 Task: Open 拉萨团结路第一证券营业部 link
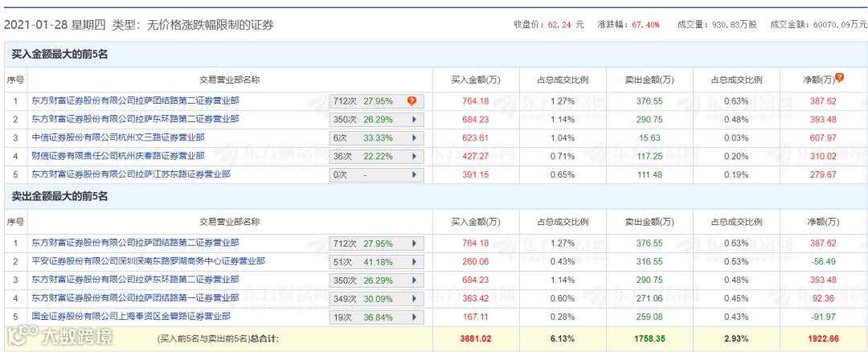(135, 298)
